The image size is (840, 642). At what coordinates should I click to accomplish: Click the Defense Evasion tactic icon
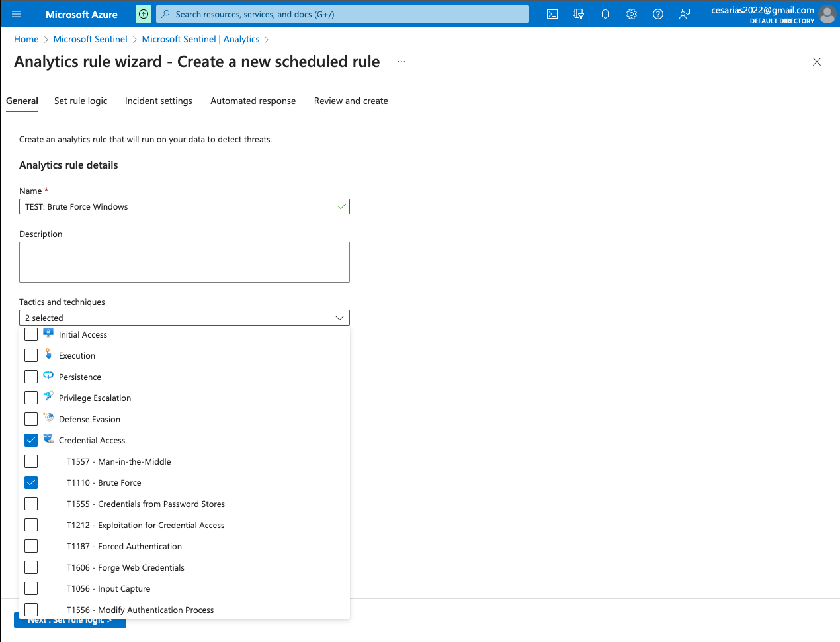click(x=48, y=418)
